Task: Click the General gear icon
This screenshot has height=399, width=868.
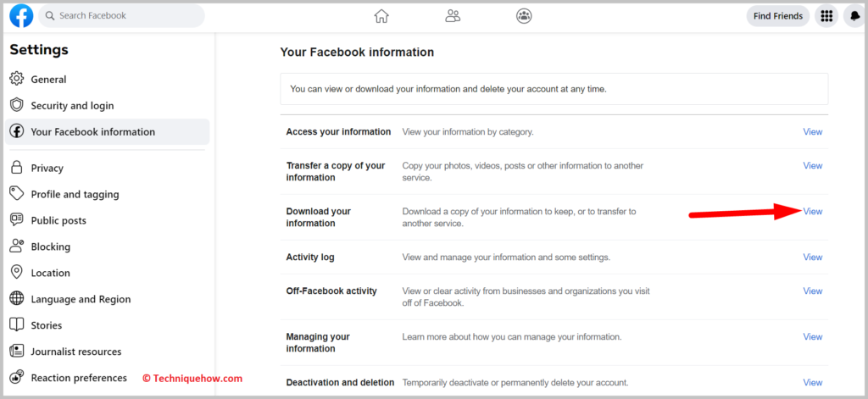Action: 17,79
